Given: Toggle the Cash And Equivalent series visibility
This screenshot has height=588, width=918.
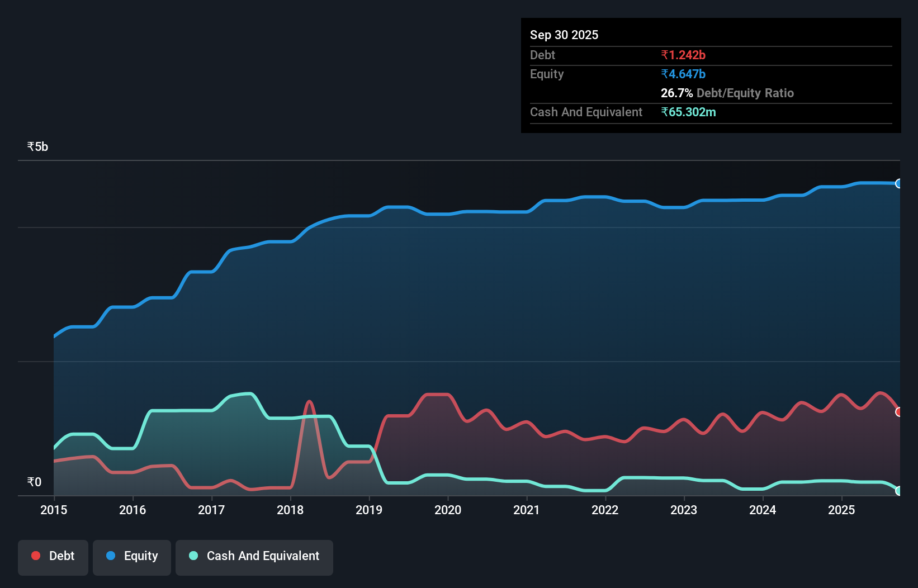Looking at the screenshot, I should coord(254,556).
